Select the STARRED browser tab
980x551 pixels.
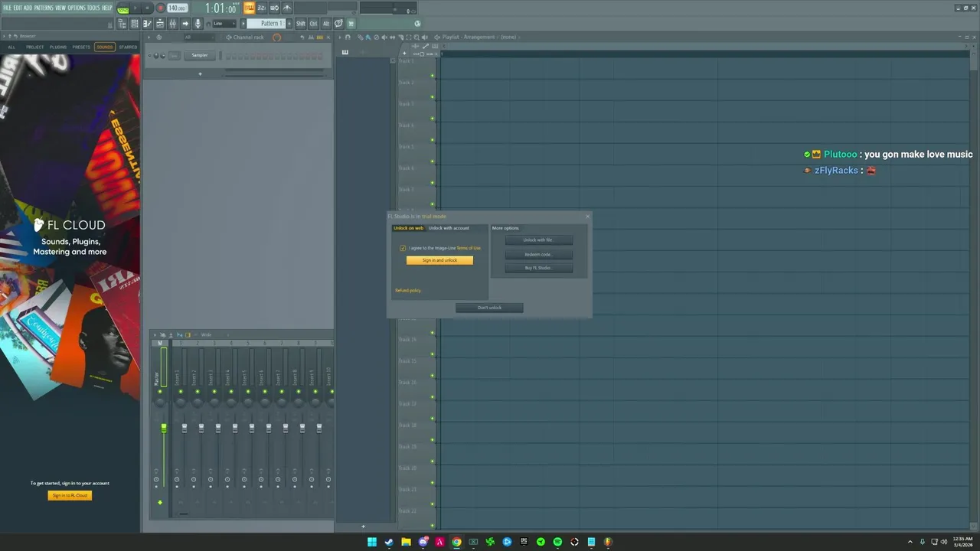pos(128,47)
